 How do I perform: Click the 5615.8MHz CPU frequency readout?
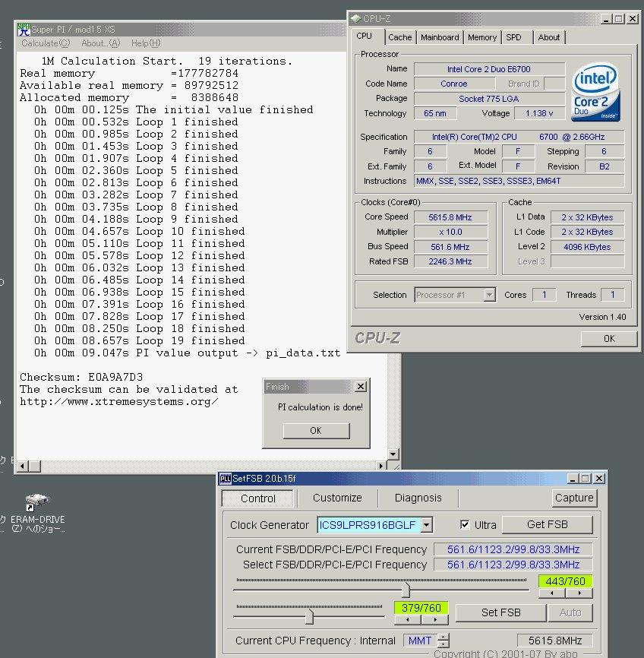[x=554, y=641]
